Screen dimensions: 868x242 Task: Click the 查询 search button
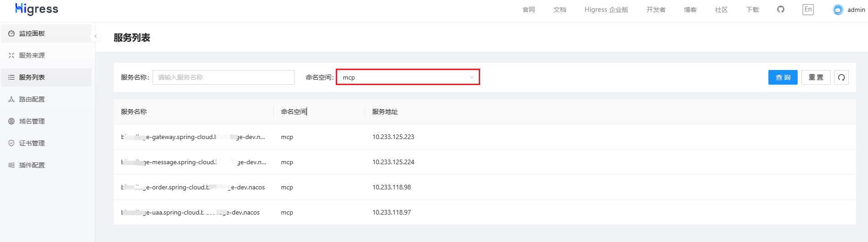click(x=783, y=77)
